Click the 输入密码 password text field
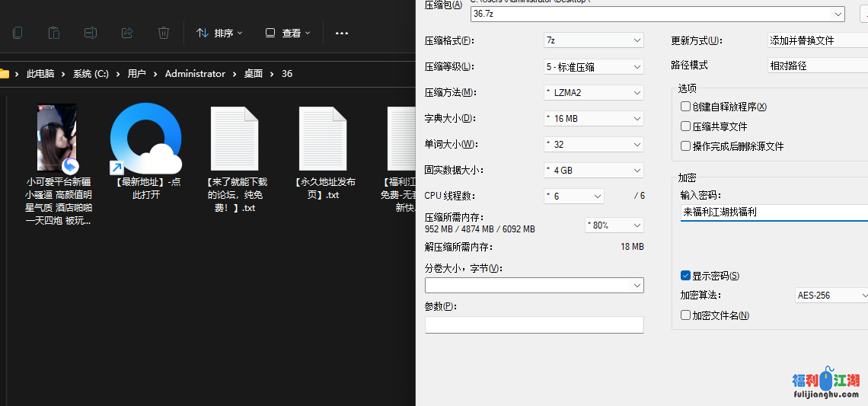Viewport: 868px width, 406px height. point(769,213)
